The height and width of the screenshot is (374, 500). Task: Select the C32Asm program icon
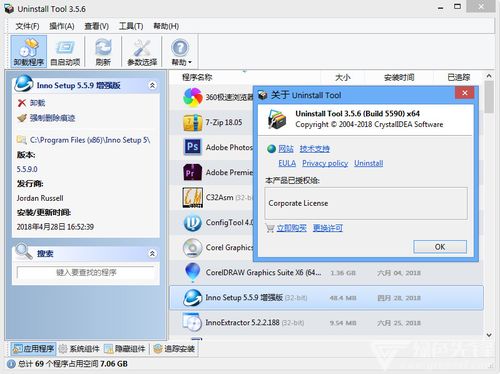coord(193,197)
